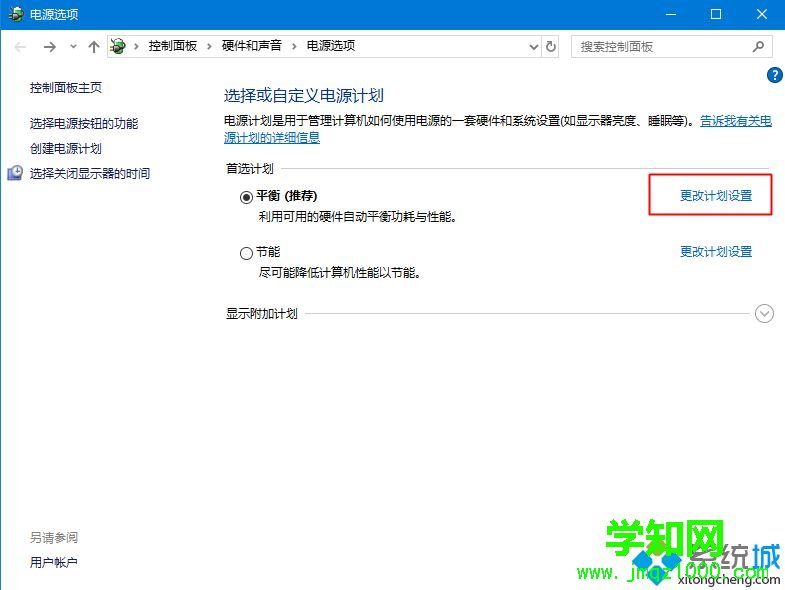This screenshot has width=785, height=590.
Task: Expand chevron after 控制面板 breadcrumb
Action: (209, 47)
